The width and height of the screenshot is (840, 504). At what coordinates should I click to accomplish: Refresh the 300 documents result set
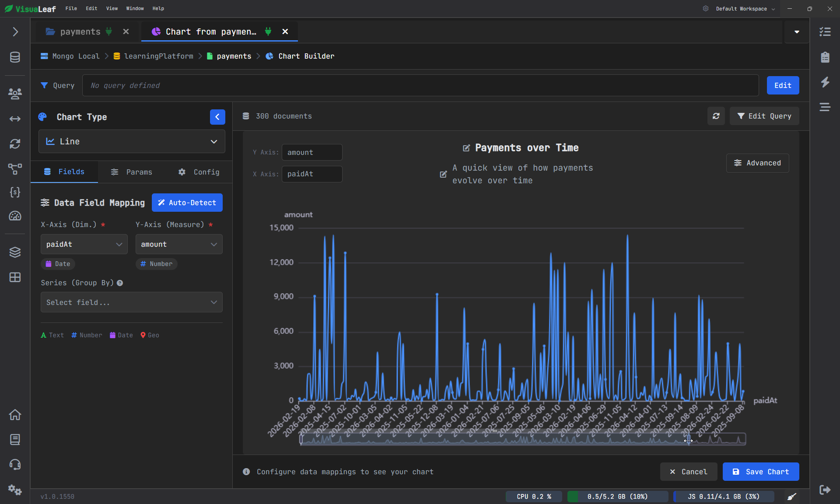[x=716, y=116]
